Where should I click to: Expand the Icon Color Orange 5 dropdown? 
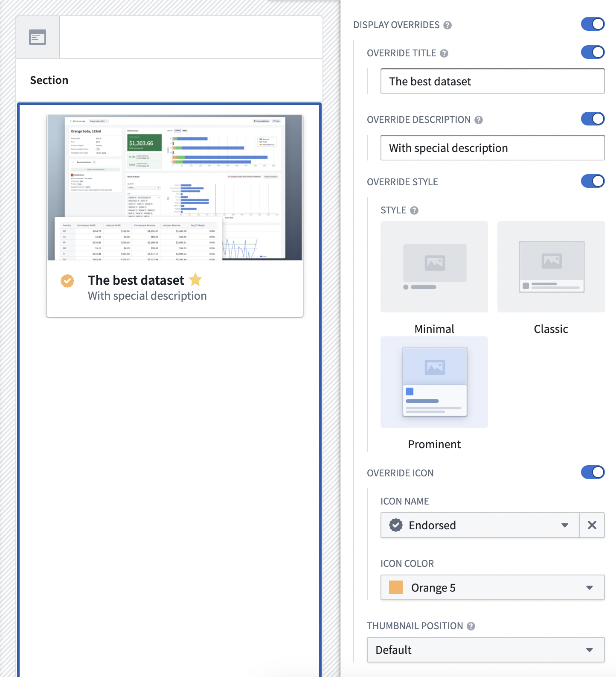point(492,587)
